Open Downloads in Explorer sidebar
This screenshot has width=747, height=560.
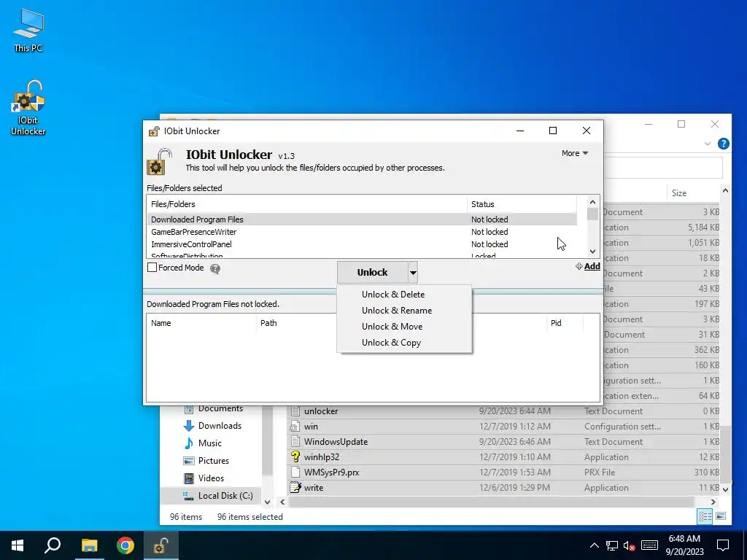[212, 426]
